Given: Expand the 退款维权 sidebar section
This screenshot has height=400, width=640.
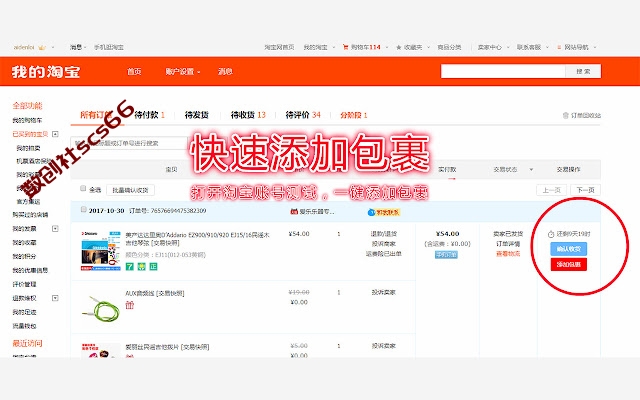Looking at the screenshot, I should click(55, 298).
